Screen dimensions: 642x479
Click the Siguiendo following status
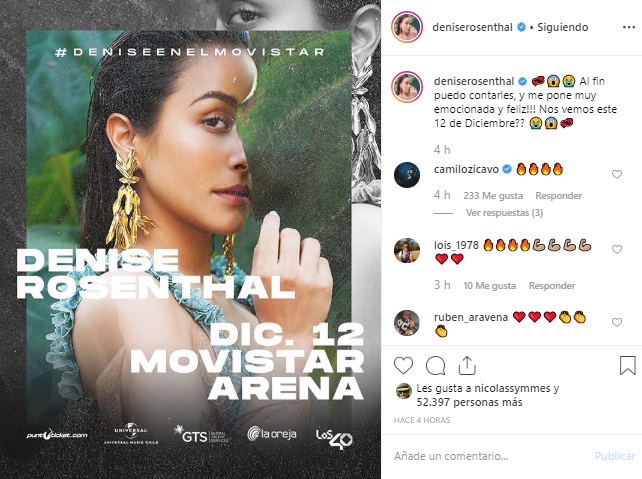pos(563,27)
